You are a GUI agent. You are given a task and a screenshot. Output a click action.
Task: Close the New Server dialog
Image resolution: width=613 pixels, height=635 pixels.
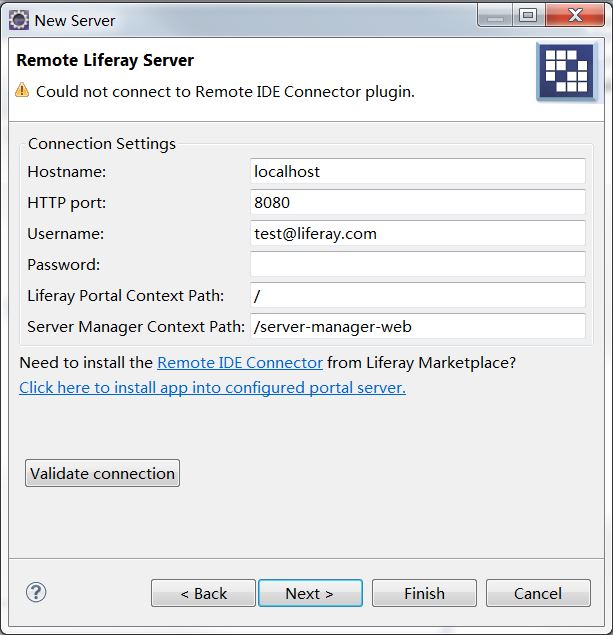[575, 16]
